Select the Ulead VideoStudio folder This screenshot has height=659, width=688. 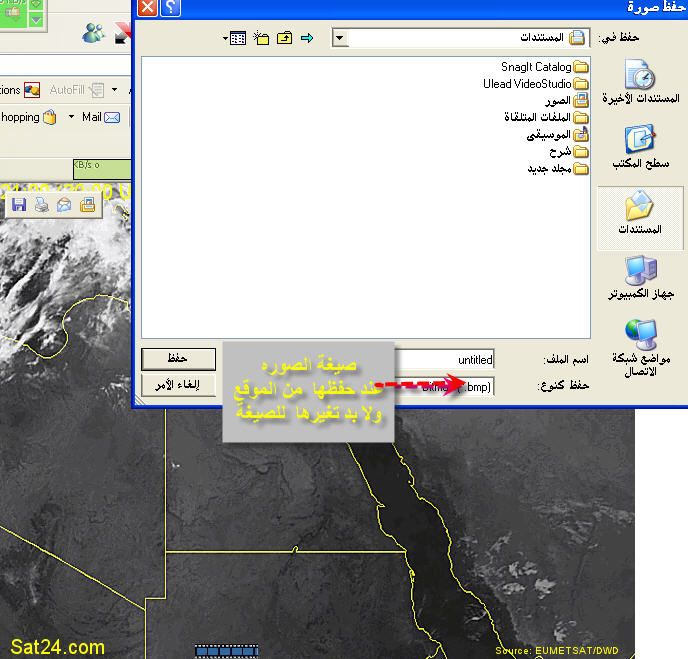[536, 83]
